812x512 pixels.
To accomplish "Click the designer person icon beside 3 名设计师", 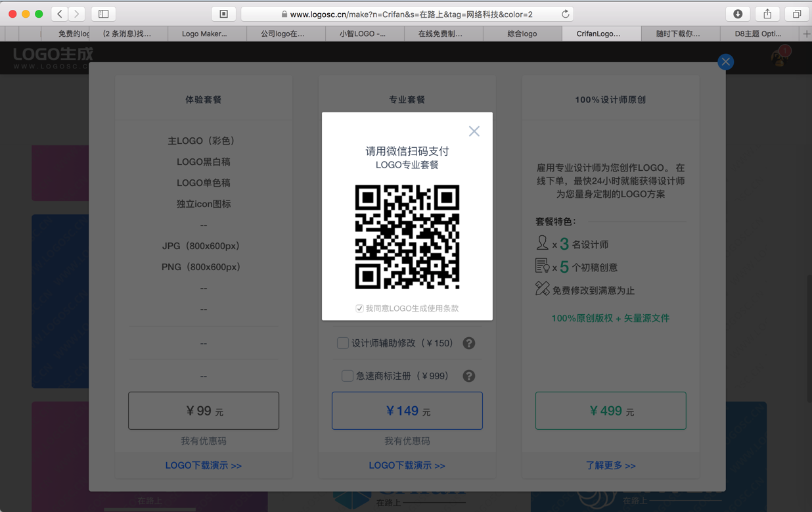I will tap(542, 243).
